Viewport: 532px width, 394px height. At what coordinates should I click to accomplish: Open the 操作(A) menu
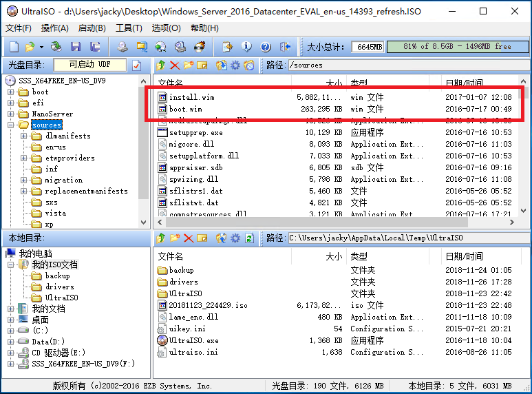(54, 28)
